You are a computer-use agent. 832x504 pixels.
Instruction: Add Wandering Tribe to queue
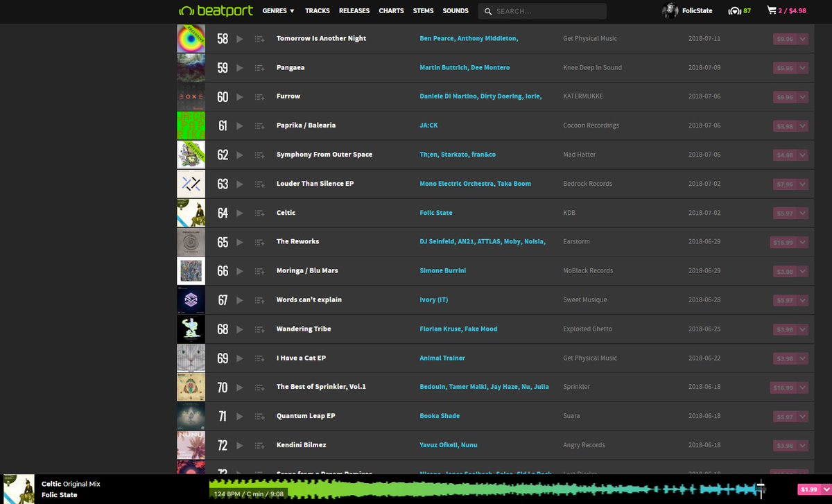click(260, 329)
